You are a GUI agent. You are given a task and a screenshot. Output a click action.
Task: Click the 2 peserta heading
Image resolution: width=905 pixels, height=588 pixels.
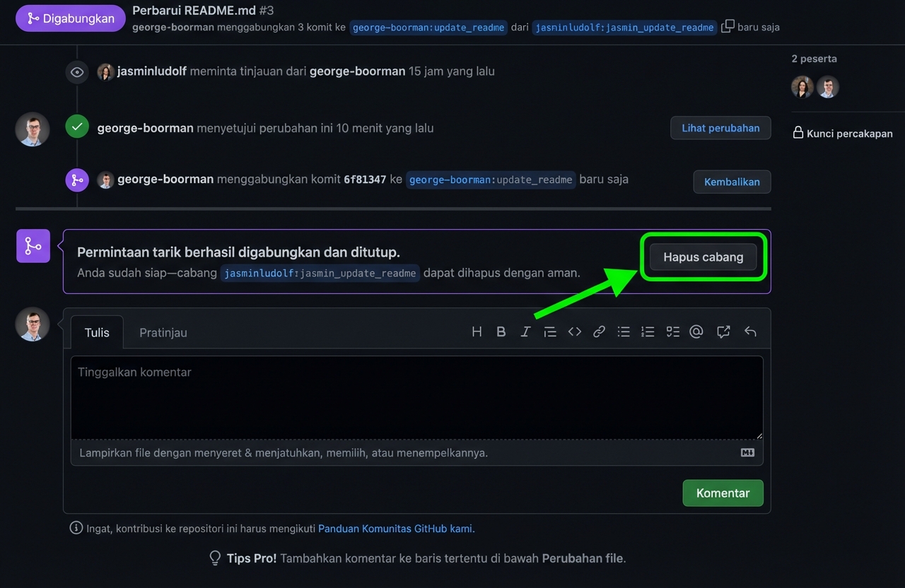pyautogui.click(x=814, y=59)
